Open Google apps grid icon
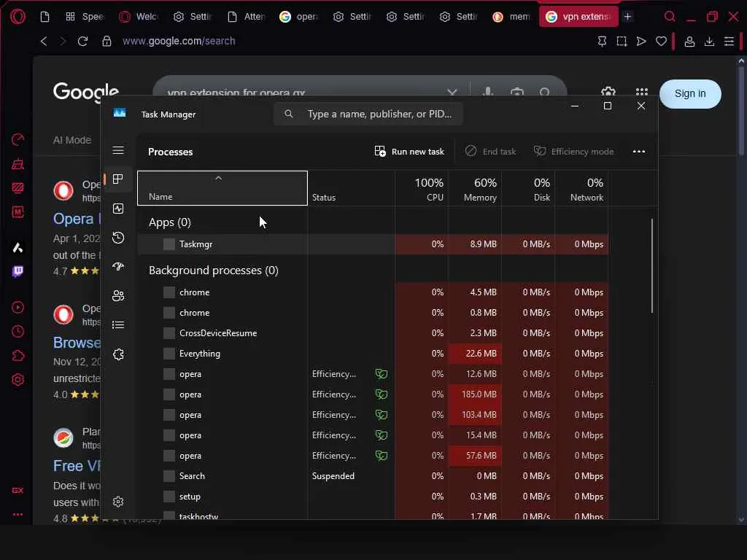747x560 pixels. pyautogui.click(x=642, y=92)
